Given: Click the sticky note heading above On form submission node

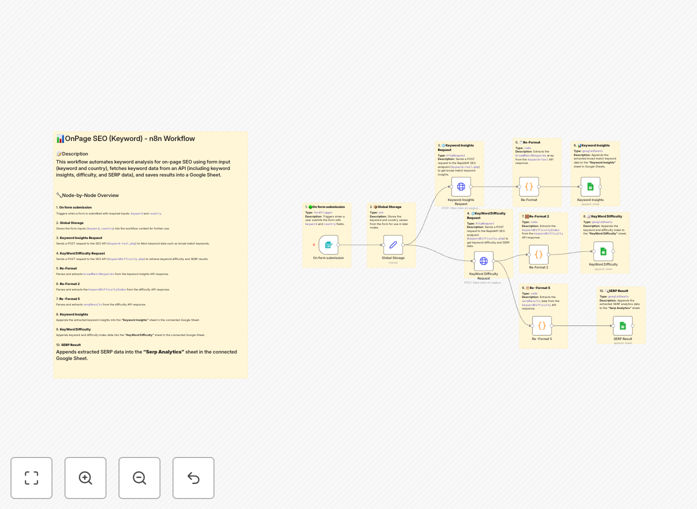Looking at the screenshot, I should [x=325, y=207].
